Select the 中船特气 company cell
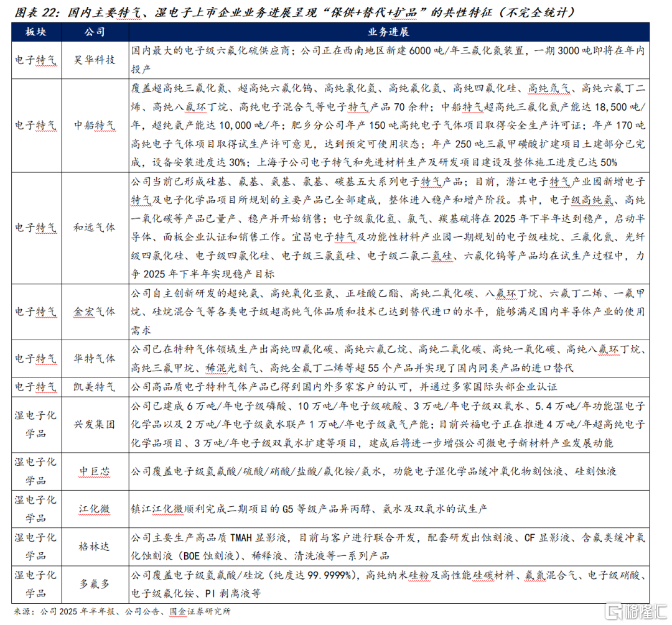The image size is (672, 625). tap(94, 124)
